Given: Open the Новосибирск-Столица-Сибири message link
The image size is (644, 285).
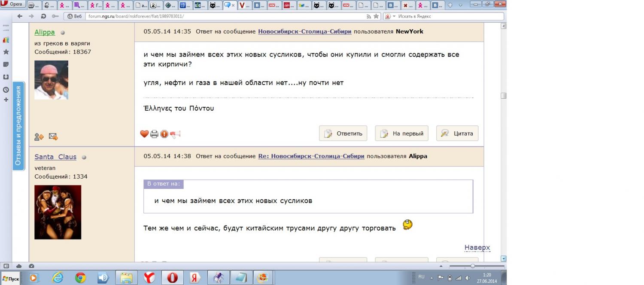Looking at the screenshot, I should click(x=304, y=31).
